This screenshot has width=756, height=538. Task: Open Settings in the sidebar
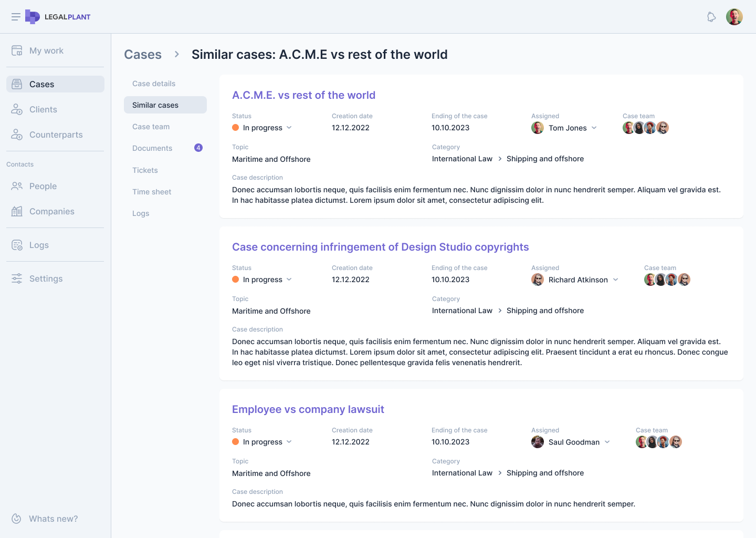[46, 278]
